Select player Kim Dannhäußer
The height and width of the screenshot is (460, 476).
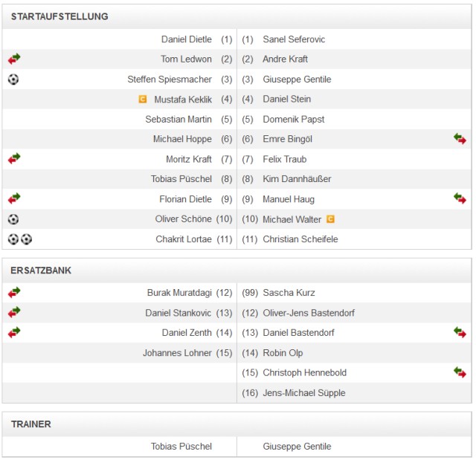tap(297, 179)
